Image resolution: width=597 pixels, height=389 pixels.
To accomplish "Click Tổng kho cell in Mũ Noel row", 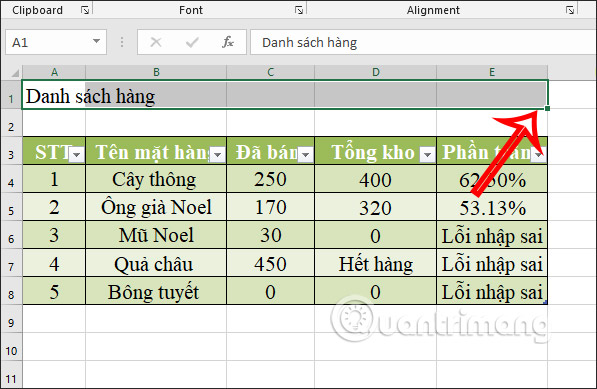I will (375, 235).
